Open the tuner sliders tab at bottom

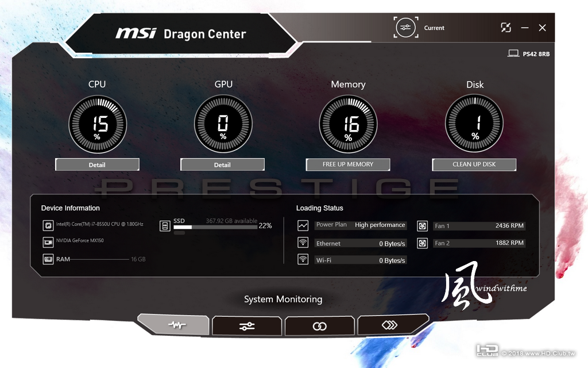point(247,326)
